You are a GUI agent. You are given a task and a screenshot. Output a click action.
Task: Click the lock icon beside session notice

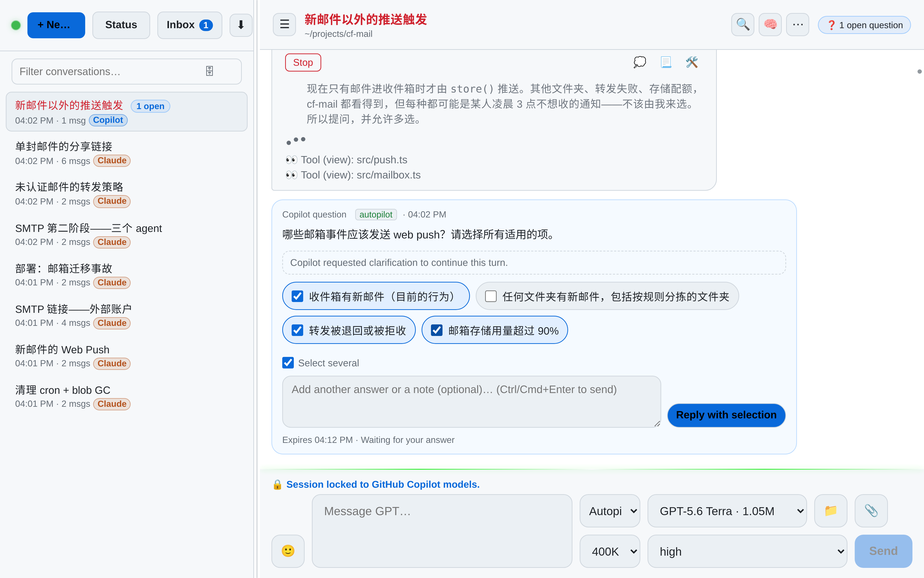click(x=277, y=485)
